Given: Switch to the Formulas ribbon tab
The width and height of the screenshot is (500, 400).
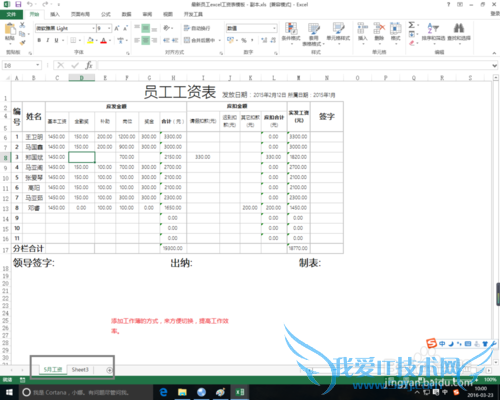Looking at the screenshot, I should 106,14.
